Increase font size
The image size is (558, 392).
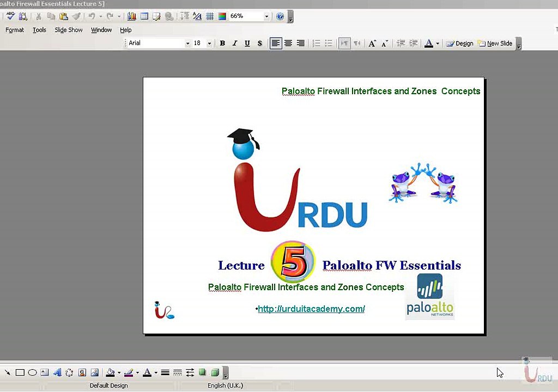pyautogui.click(x=372, y=44)
